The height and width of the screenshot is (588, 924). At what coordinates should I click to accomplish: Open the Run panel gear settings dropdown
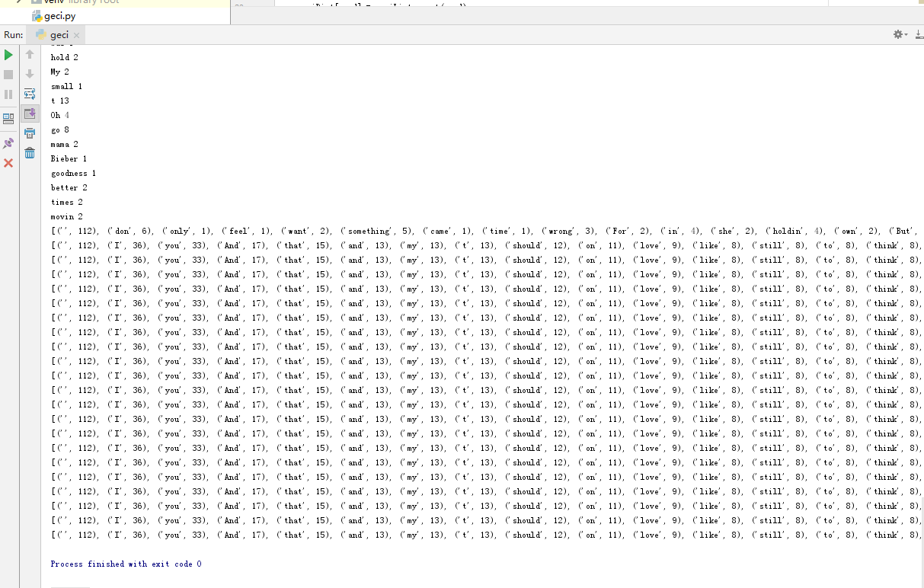pyautogui.click(x=900, y=34)
